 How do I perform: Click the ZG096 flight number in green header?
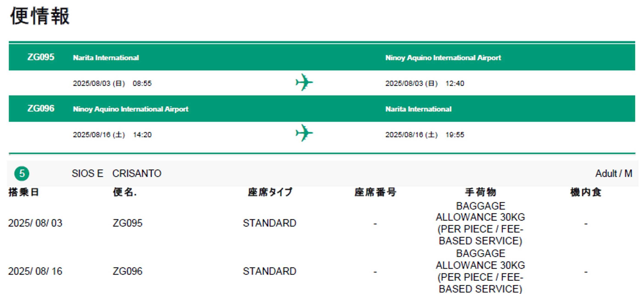tap(41, 109)
